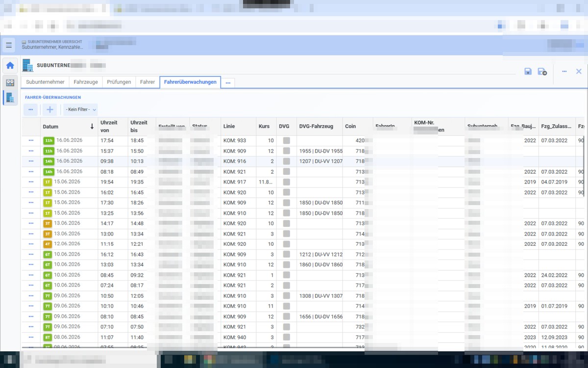Open row menu for the 19:54 entry
Image resolution: width=588 pixels, height=368 pixels.
coord(31,182)
